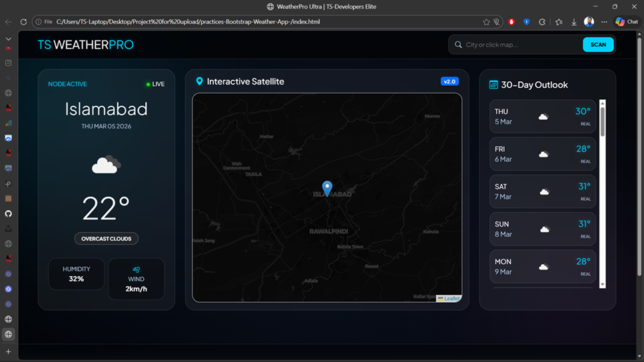Click the THU MAR 05 2026 date text
The image size is (644, 362).
[x=107, y=126]
